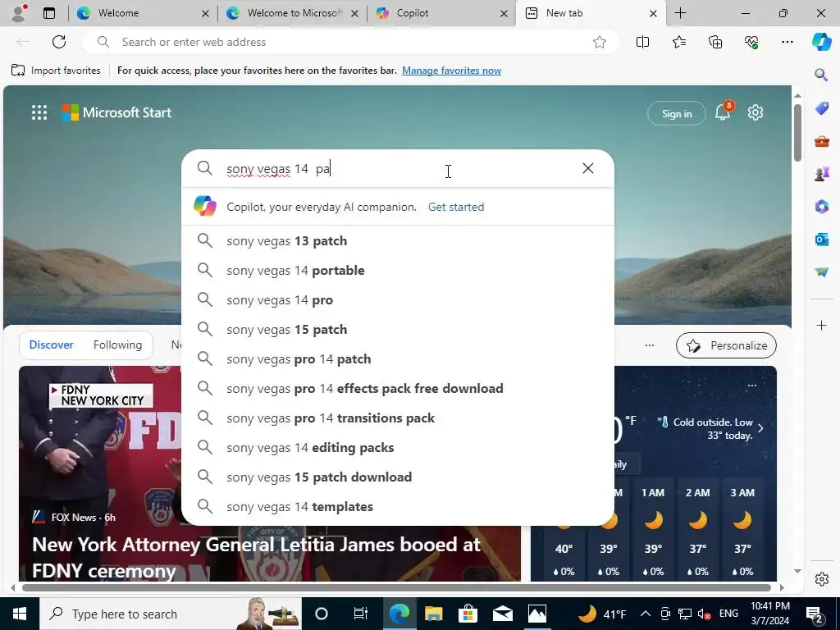The width and height of the screenshot is (840, 630).
Task: Click the Microsoft Start search text field
Action: tap(399, 168)
